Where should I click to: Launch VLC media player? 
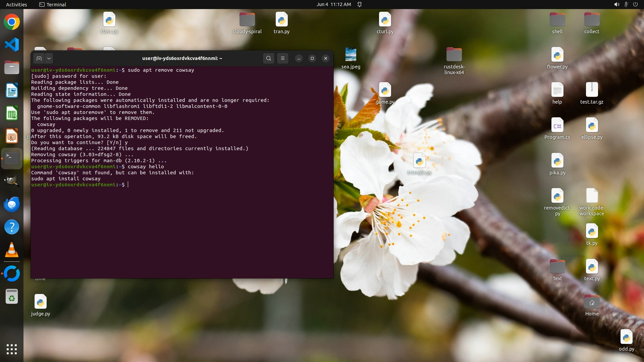(12, 250)
